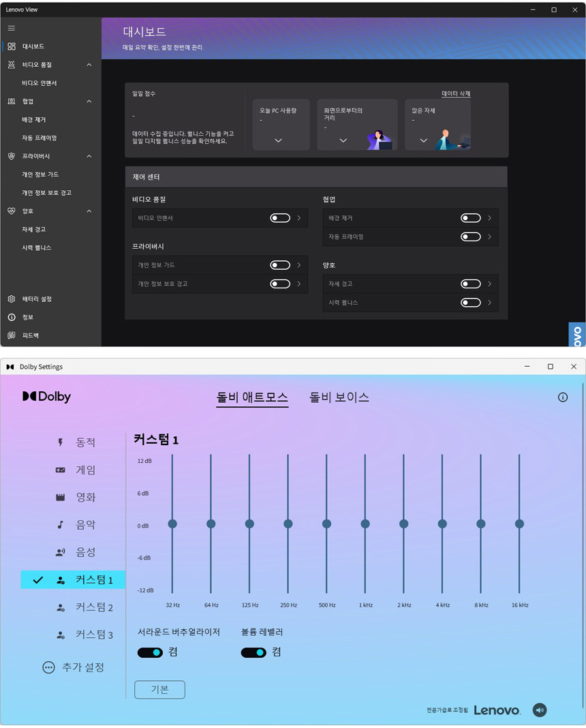Collapse the 비디오 품질 sidebar section
Image resolution: width=586 pixels, height=728 pixels.
click(x=89, y=65)
